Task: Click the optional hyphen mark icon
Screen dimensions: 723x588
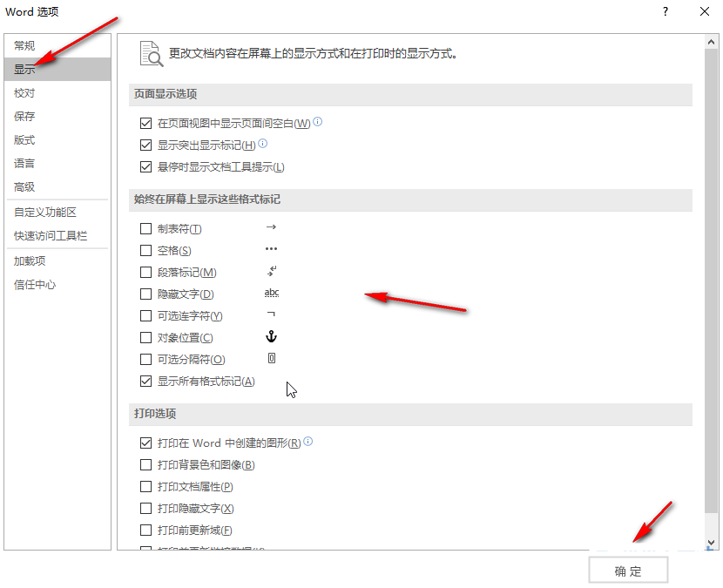Action: (x=271, y=315)
